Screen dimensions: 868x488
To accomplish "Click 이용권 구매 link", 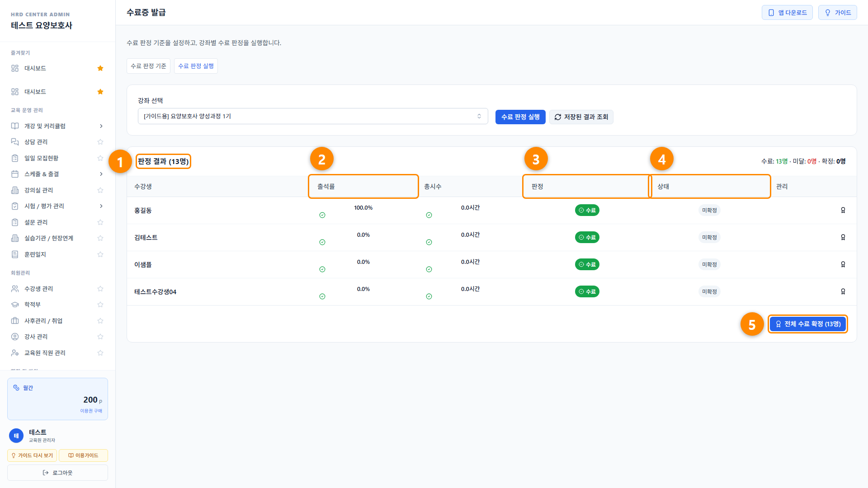I will (x=91, y=411).
